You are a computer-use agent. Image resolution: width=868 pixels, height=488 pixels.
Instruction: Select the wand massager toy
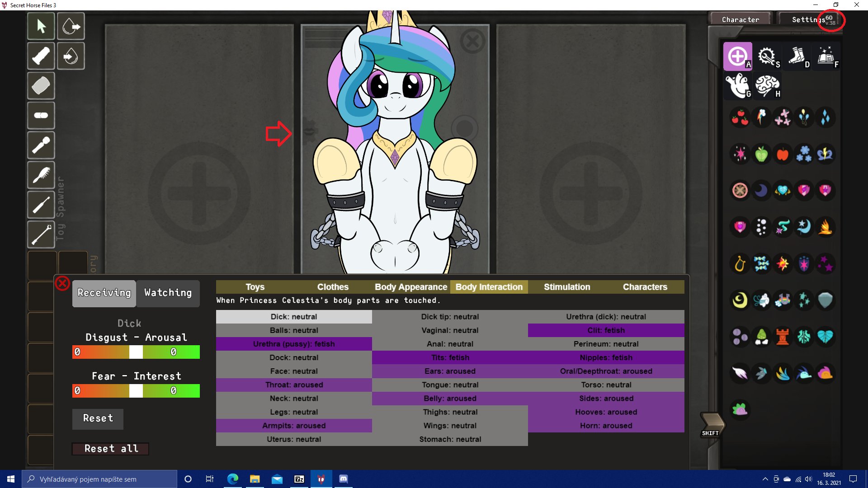pos(41,145)
